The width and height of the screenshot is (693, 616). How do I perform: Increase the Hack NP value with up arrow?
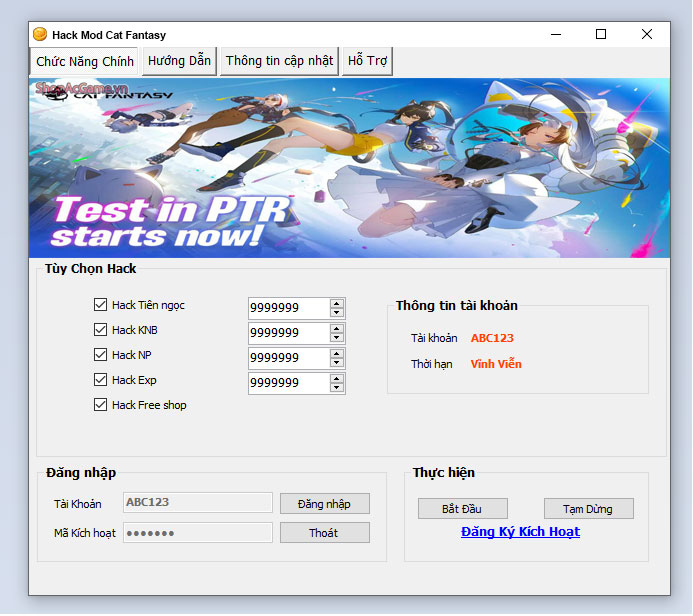point(337,354)
